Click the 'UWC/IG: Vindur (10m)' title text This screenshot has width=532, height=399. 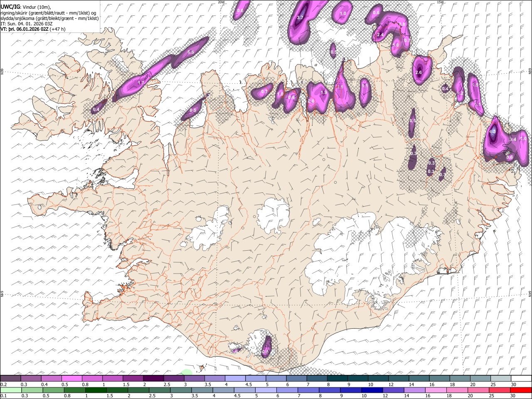[x=25, y=7]
